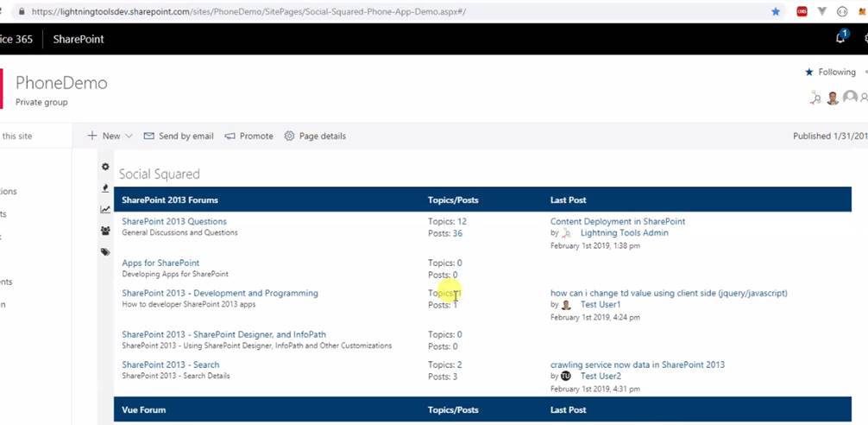The width and height of the screenshot is (868, 425).
Task: Open Social Squared settings gear icon
Action: [x=105, y=166]
